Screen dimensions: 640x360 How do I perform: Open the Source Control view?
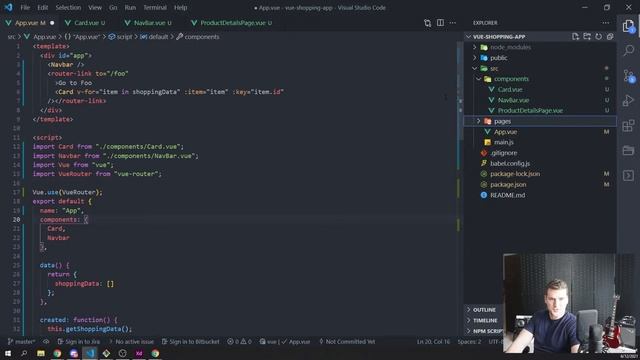[x=629, y=76]
